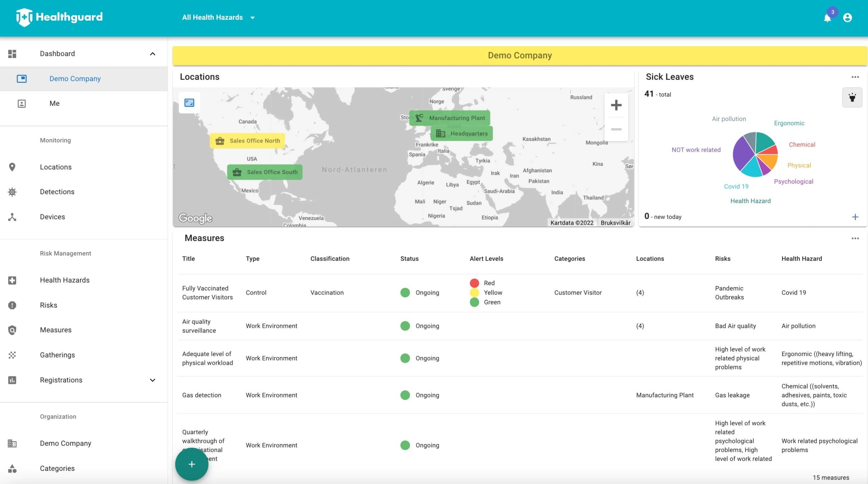Click the yellow Demo Company banner
868x484 pixels.
(520, 56)
